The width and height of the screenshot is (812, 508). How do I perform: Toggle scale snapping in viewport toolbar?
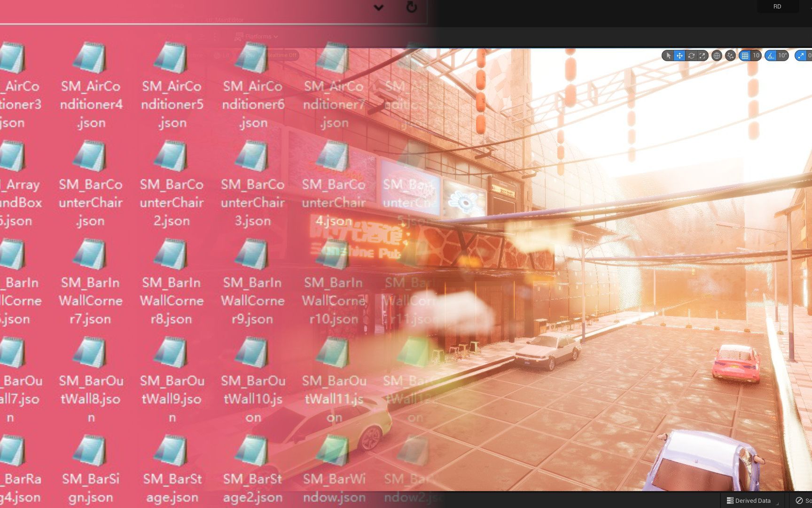tap(801, 56)
